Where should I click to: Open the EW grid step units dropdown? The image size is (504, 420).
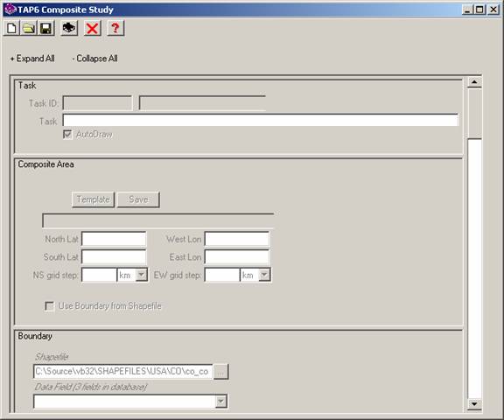click(x=264, y=275)
